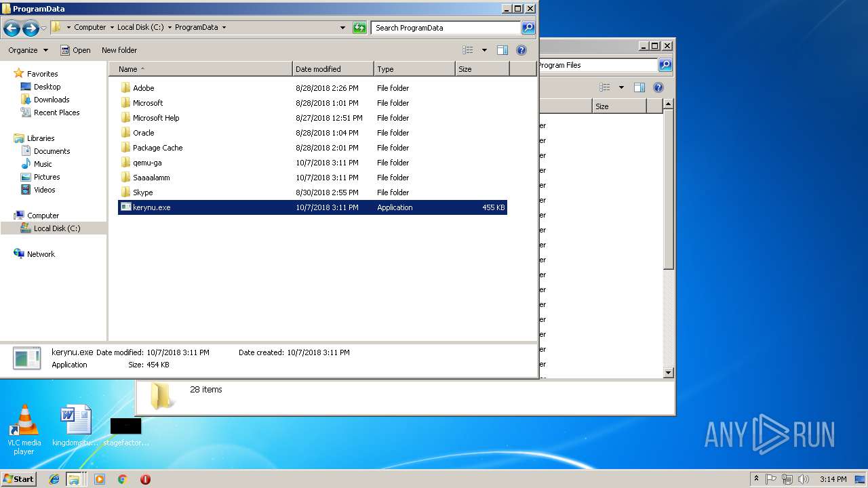Open volume control in system tray
The height and width of the screenshot is (488, 868).
(804, 479)
